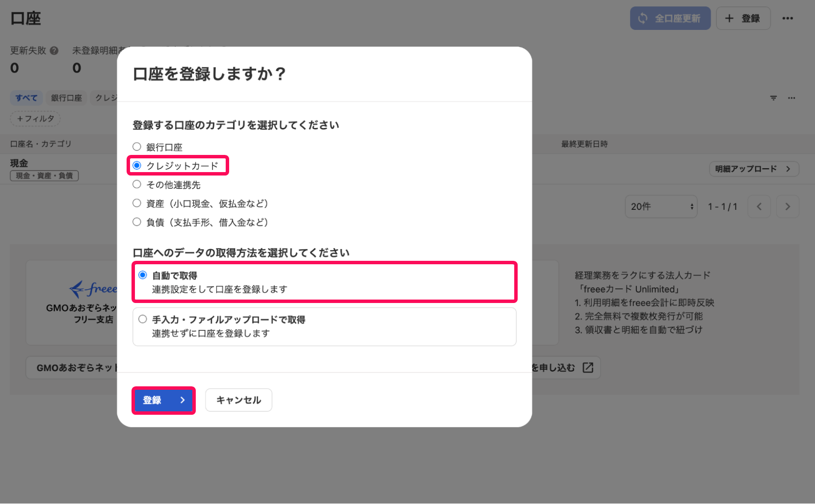Select 手入力・ファイルアップロードで取得 option
The height and width of the screenshot is (504, 815).
pos(142,319)
